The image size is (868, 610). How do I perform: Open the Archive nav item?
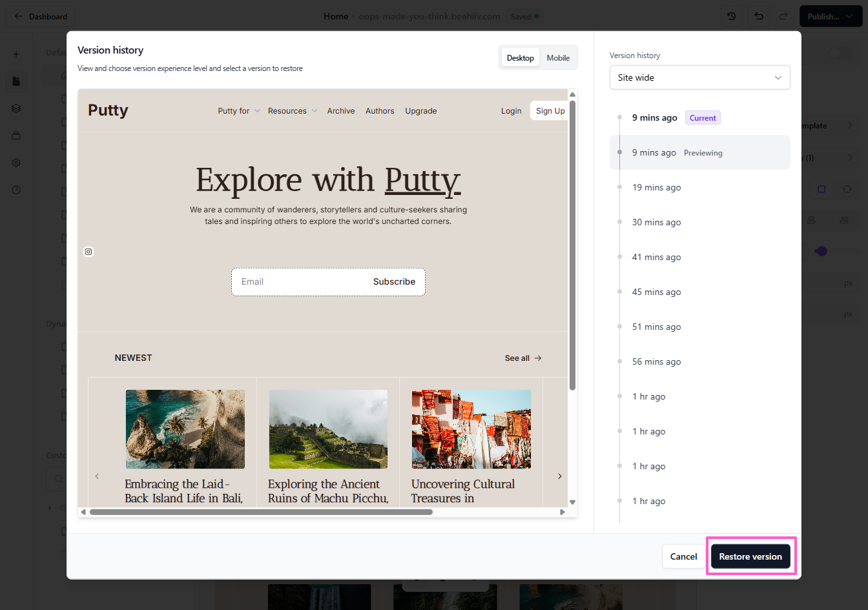click(x=340, y=111)
